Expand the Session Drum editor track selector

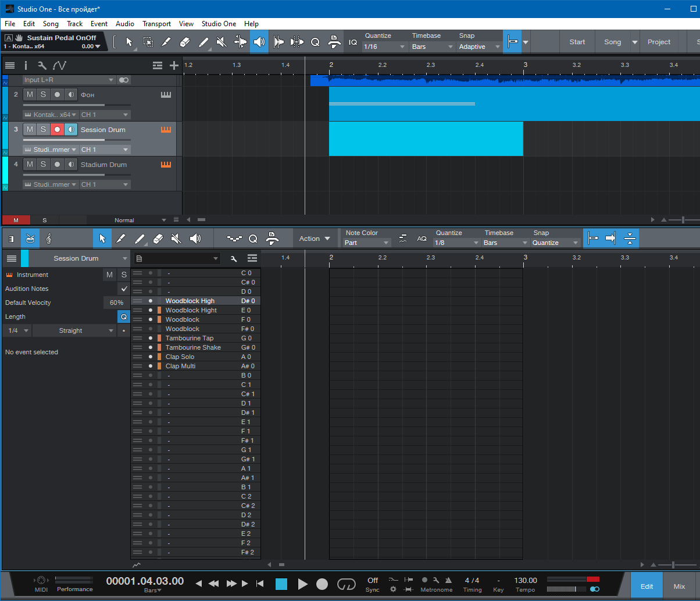pos(80,258)
